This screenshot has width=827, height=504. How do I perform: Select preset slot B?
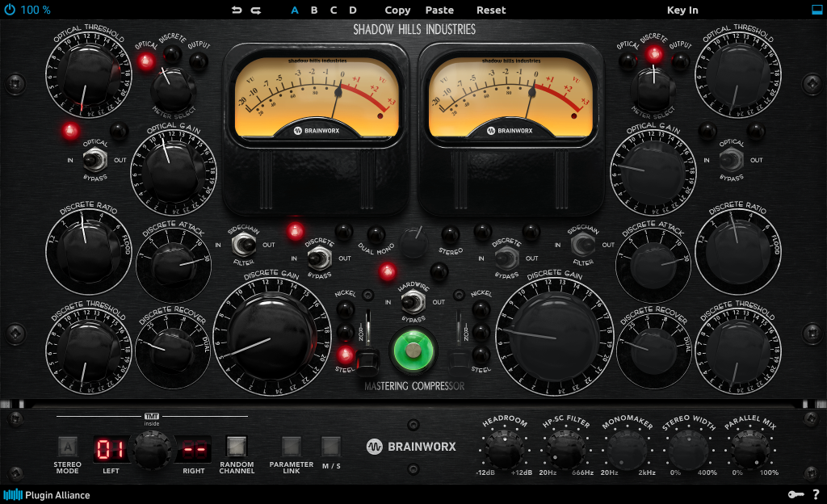click(x=314, y=10)
